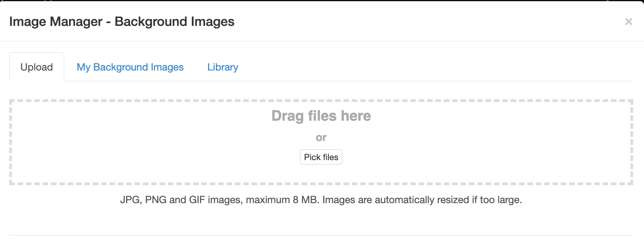Click the image format help text

click(x=322, y=200)
